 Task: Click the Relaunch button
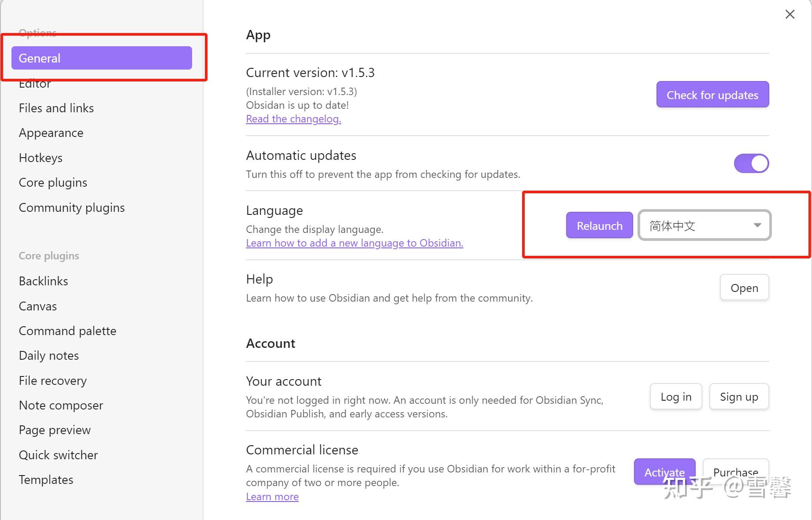(600, 225)
